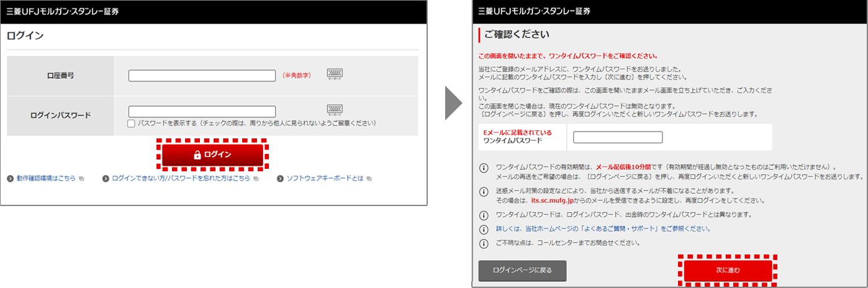Select the ログインパスワード input field
The height and width of the screenshot is (288, 868).
(202, 112)
